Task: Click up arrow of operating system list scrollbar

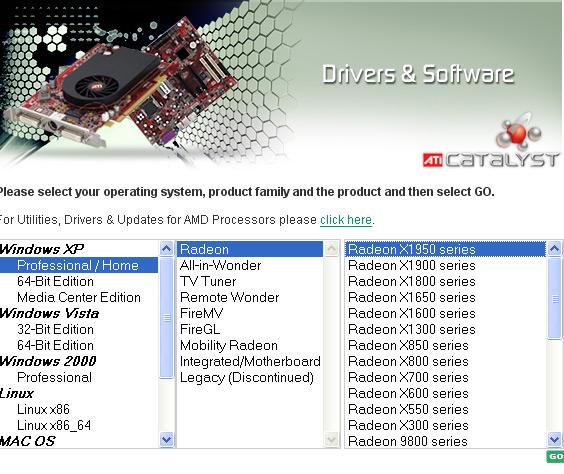Action: pos(167,249)
